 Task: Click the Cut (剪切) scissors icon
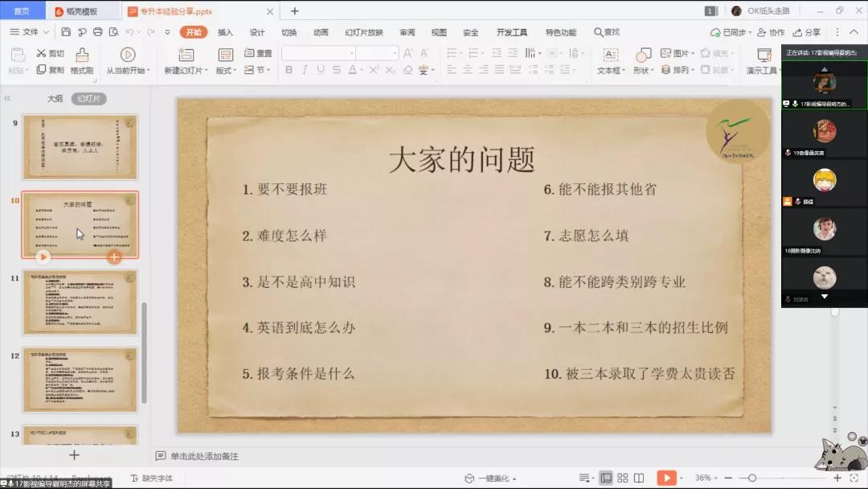pyautogui.click(x=41, y=53)
